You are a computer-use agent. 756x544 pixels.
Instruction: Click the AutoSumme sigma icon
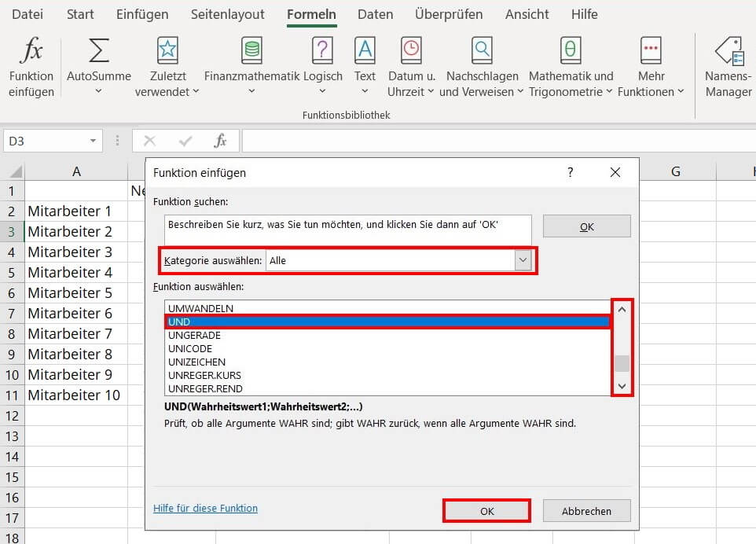(99, 50)
